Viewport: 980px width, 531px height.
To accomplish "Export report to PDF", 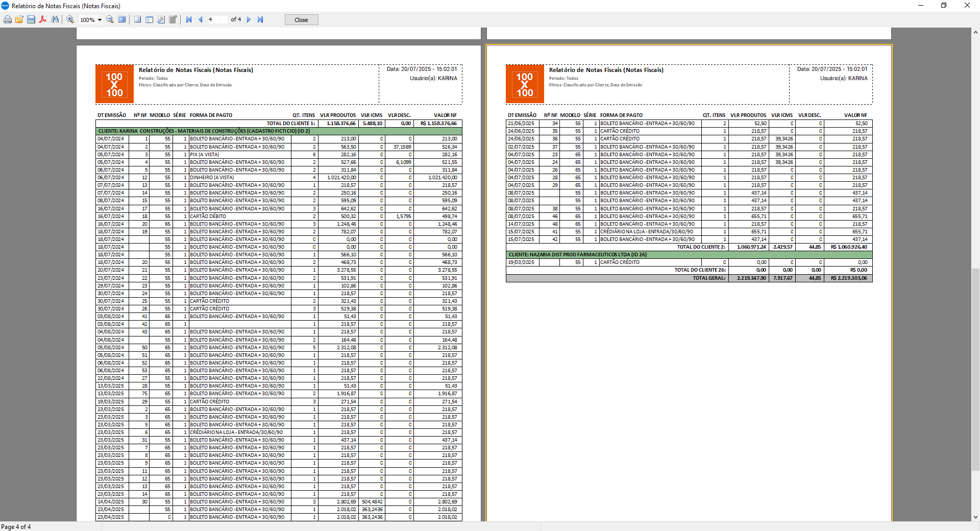I will click(43, 20).
